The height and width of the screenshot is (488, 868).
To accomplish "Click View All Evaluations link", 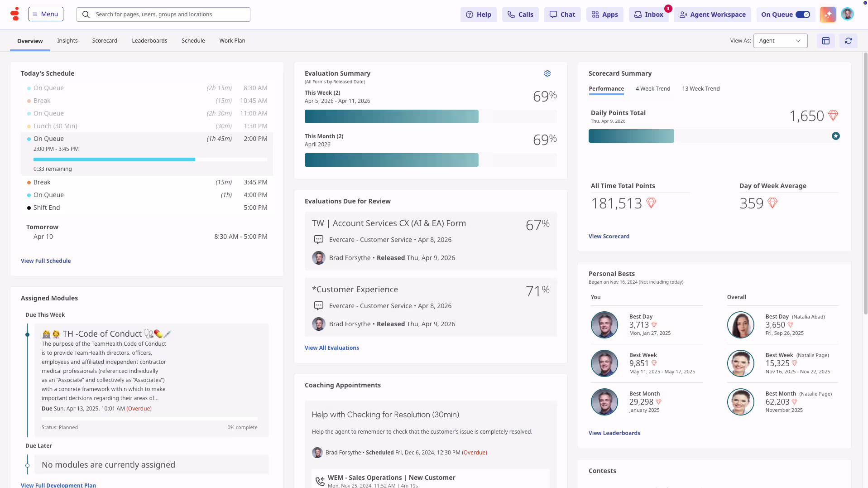I will tap(332, 348).
